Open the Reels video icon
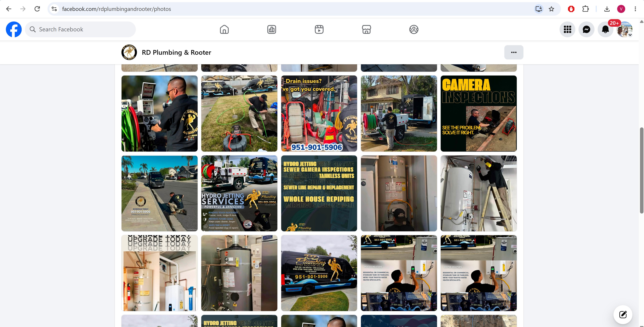 pyautogui.click(x=319, y=29)
